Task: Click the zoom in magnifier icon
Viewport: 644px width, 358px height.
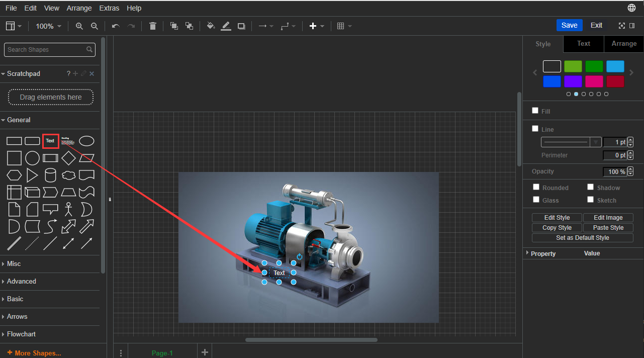Action: [x=79, y=26]
